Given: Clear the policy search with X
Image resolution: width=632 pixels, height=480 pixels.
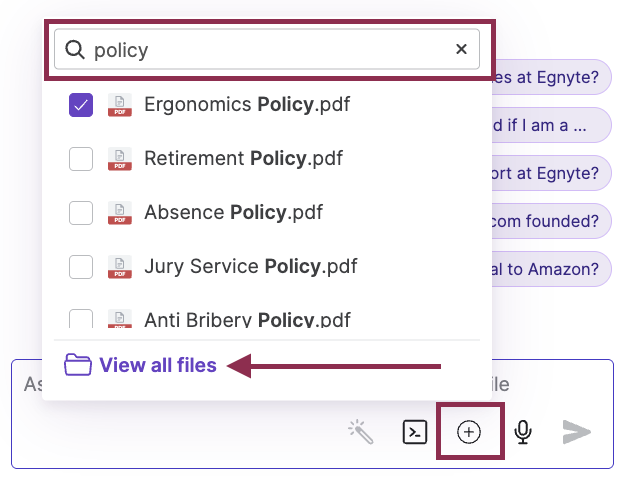Looking at the screenshot, I should [x=461, y=49].
